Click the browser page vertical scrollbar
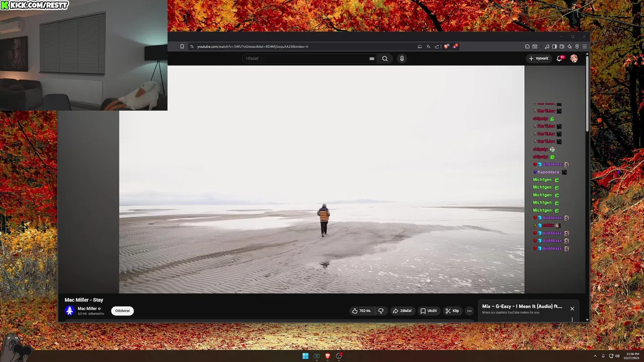Viewport: 644px width, 362px height. coord(587,95)
